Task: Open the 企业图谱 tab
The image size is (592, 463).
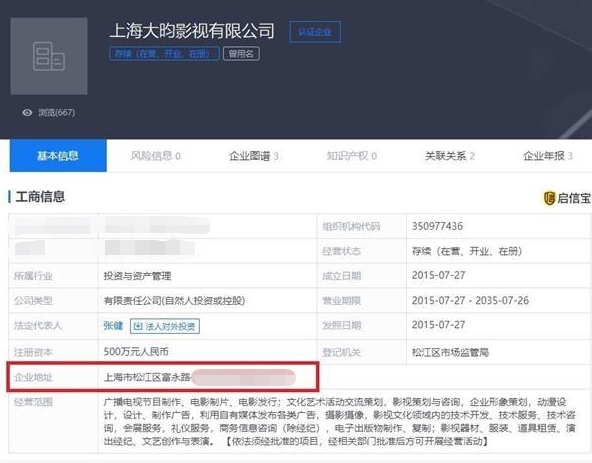Action: click(x=254, y=156)
